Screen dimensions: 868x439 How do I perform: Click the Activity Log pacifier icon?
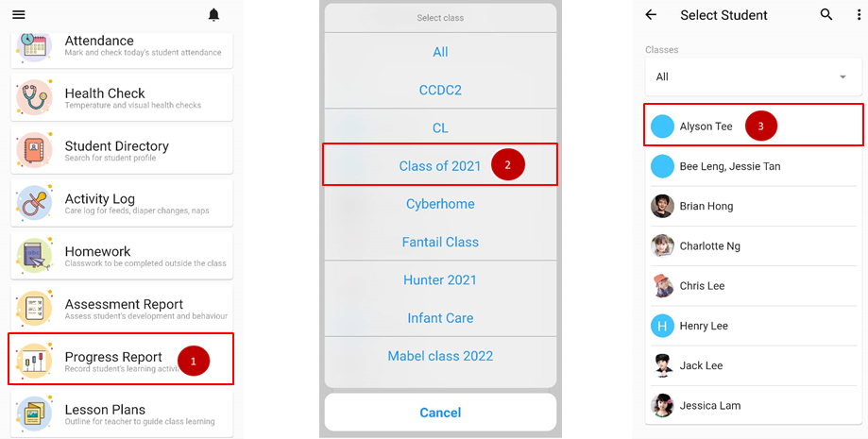(34, 203)
